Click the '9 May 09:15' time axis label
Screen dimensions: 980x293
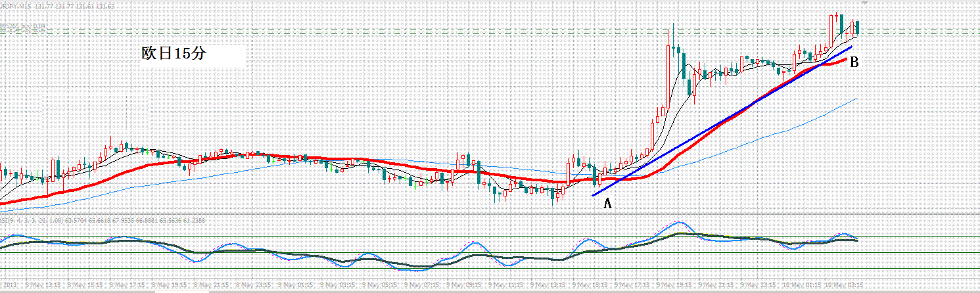pyautogui.click(x=464, y=285)
